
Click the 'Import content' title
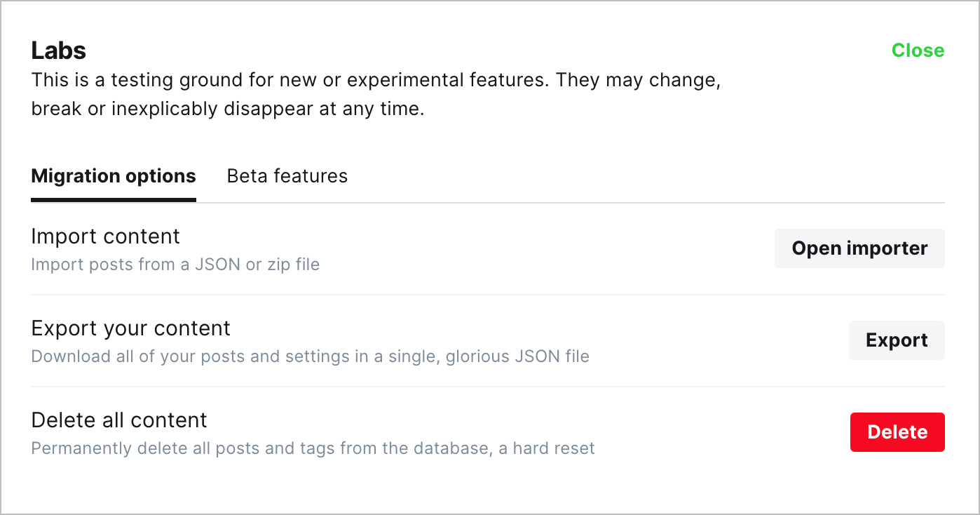click(x=106, y=236)
